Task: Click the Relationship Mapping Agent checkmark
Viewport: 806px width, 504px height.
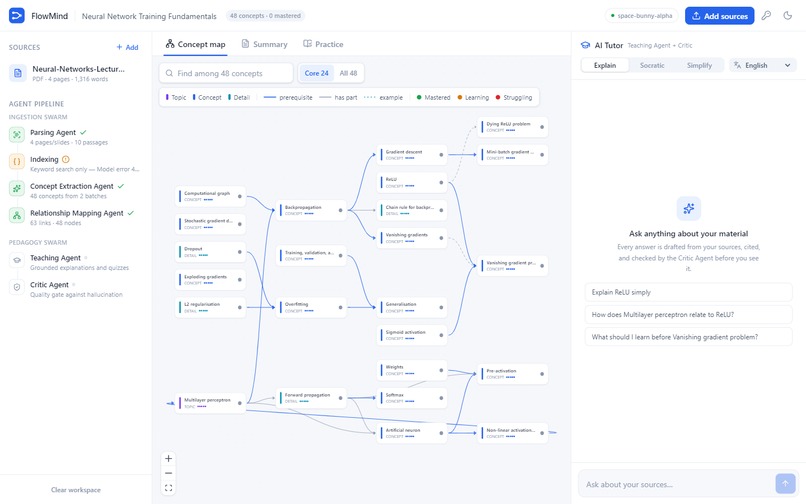Action: pos(131,213)
